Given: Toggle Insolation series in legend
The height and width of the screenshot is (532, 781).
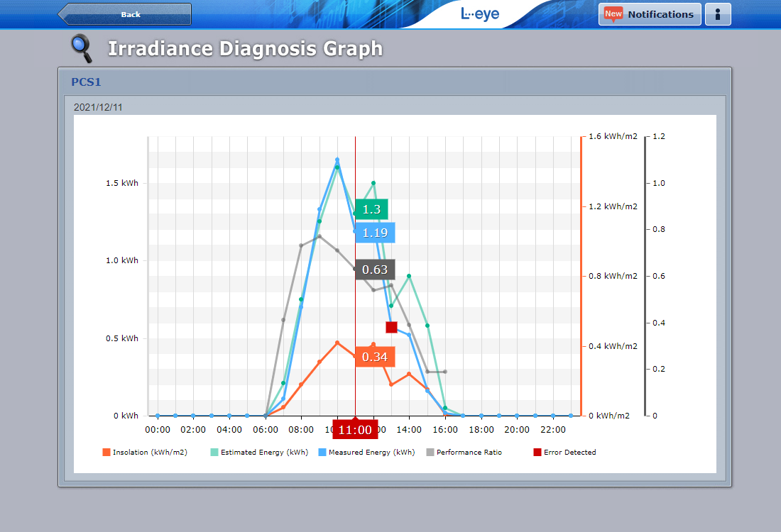Looking at the screenshot, I should 144,452.
